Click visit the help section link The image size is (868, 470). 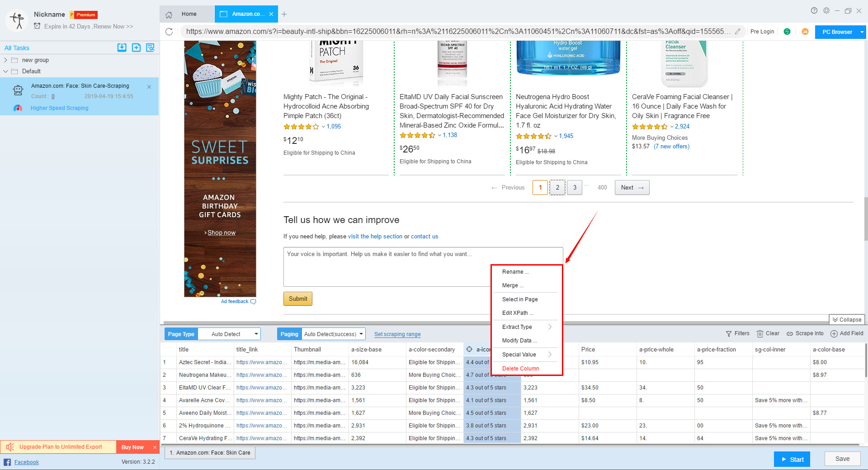point(375,237)
